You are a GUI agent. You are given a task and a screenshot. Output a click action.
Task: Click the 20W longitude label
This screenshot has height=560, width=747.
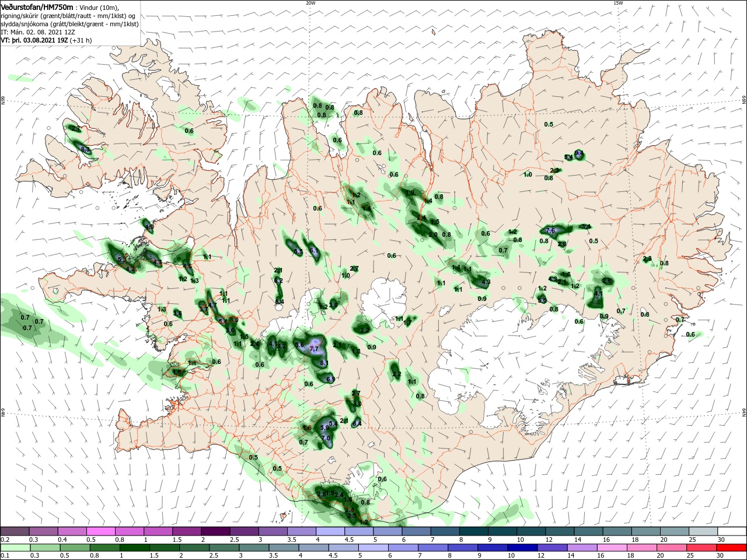[310, 3]
